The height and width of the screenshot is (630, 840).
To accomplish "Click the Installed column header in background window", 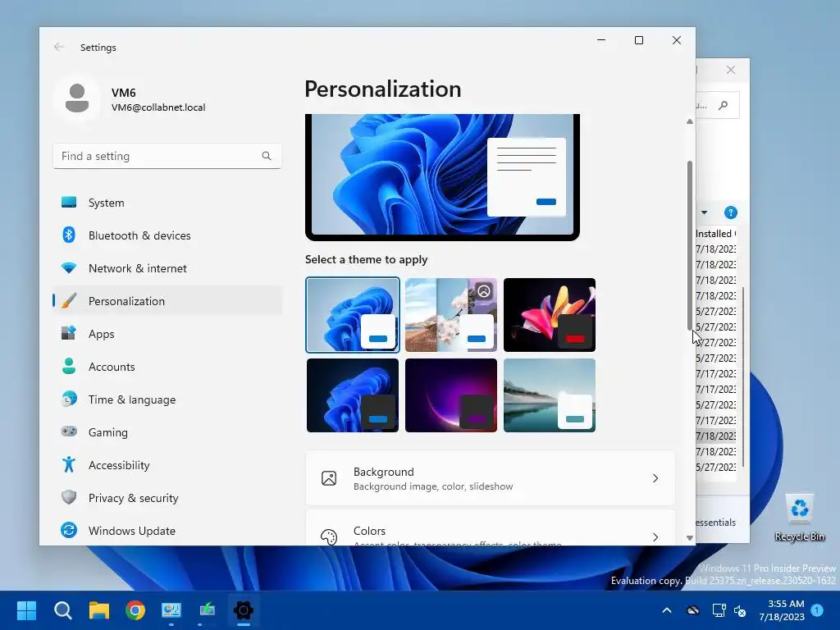I will point(715,234).
